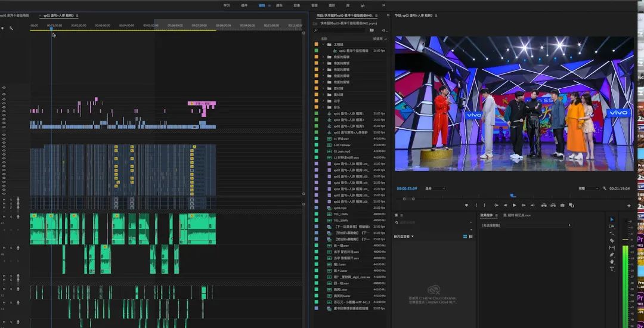Image resolution: width=644 pixels, height=328 pixels.
Task: Select the Pen tool
Action: pos(611,255)
